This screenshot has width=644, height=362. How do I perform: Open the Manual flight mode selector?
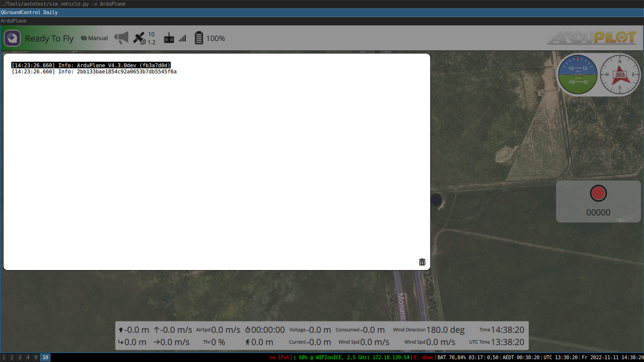pyautogui.click(x=94, y=38)
